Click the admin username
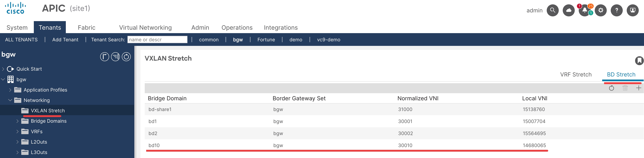 coord(534,10)
